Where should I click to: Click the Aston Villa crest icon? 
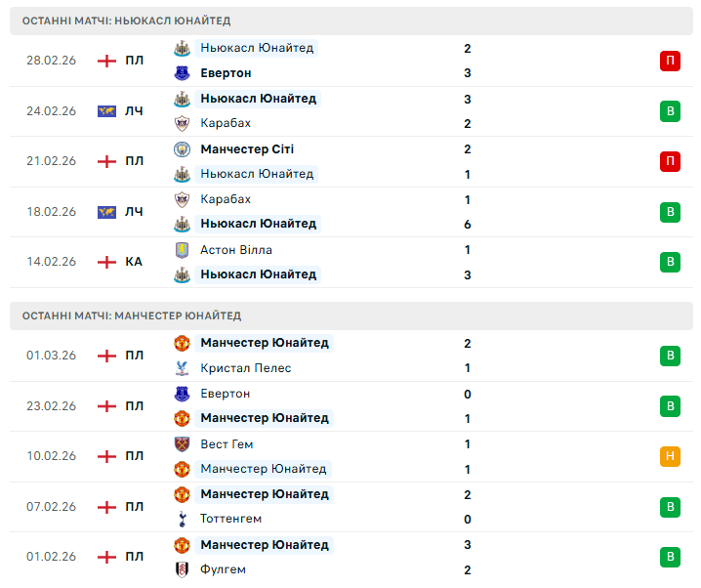182,250
